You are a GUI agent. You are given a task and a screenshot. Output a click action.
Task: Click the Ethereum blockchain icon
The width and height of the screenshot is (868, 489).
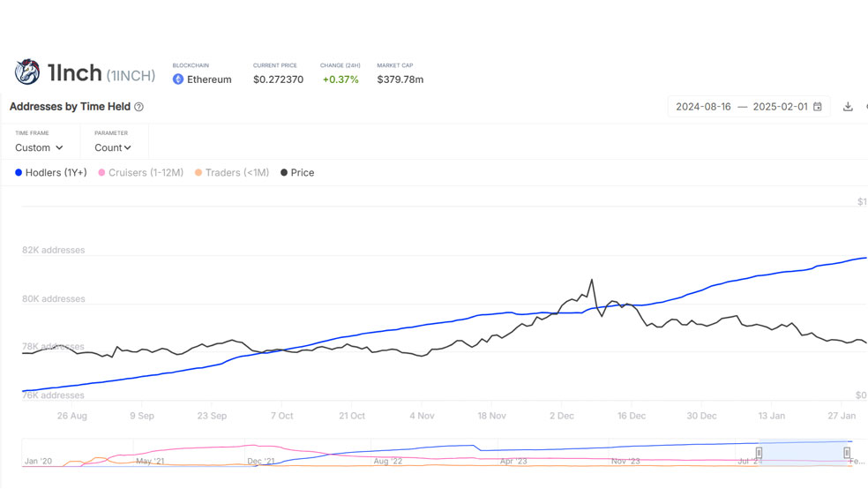pyautogui.click(x=177, y=79)
